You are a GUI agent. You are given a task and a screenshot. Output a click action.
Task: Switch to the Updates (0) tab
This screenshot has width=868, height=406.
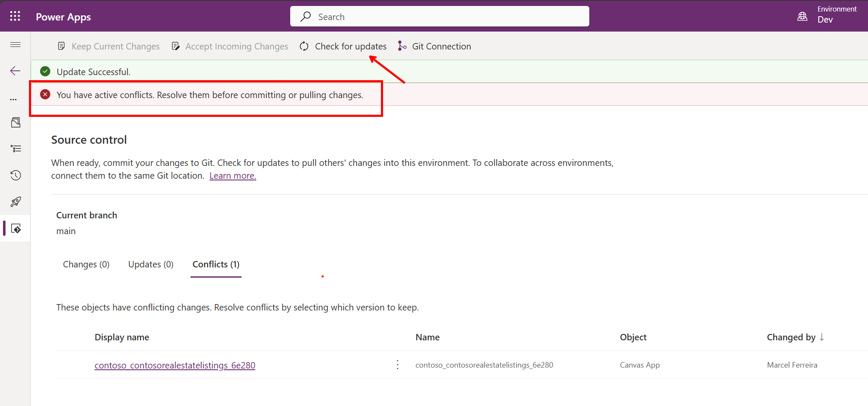click(x=151, y=264)
